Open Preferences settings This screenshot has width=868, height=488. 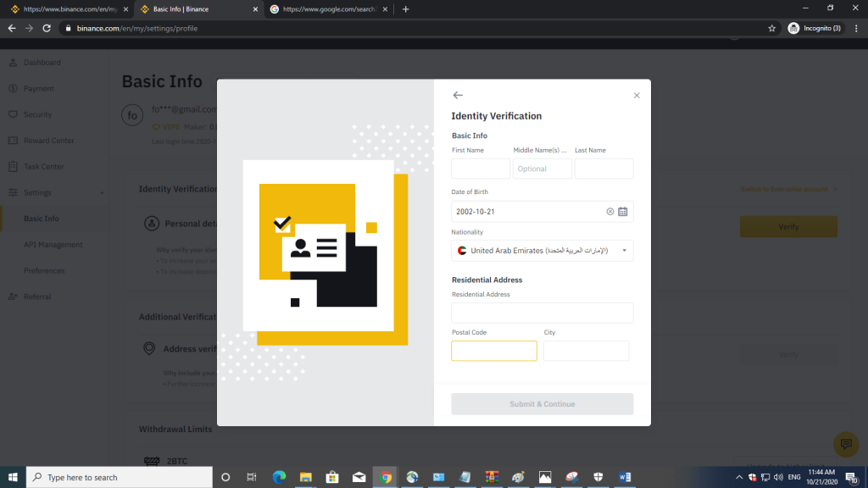(44, 270)
